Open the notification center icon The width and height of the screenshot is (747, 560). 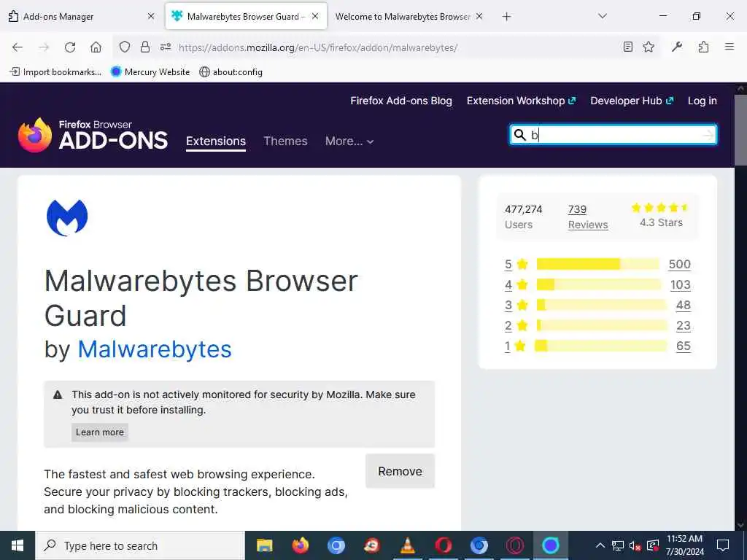click(x=723, y=545)
